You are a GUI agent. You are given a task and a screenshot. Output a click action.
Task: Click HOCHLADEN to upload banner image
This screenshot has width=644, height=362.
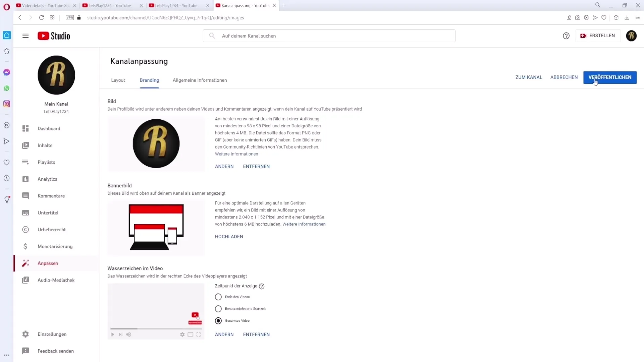229,236
